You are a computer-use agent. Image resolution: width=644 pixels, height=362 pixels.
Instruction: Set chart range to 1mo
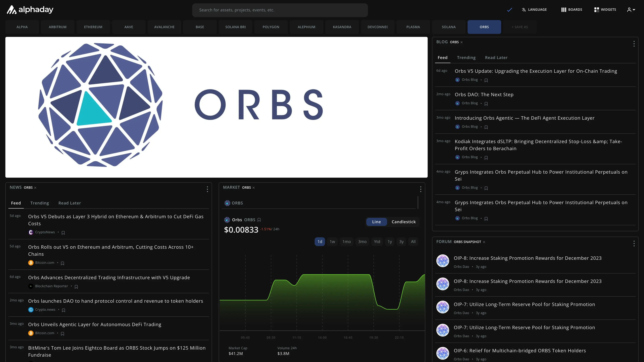346,242
